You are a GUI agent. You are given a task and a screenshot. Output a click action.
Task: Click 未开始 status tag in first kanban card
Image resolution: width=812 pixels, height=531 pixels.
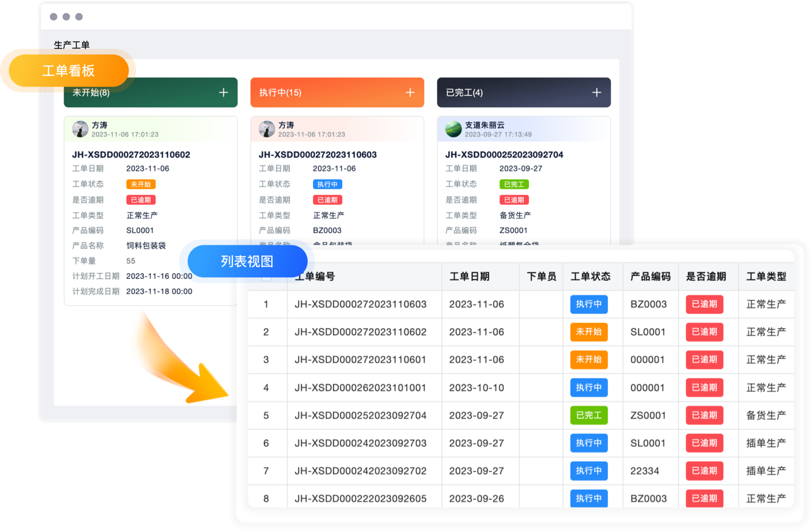point(140,184)
